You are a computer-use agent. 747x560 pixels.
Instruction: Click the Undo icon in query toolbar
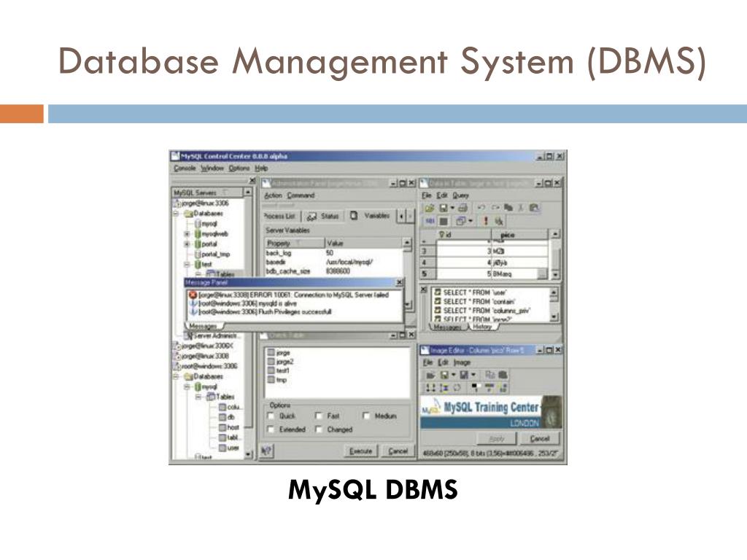point(481,208)
